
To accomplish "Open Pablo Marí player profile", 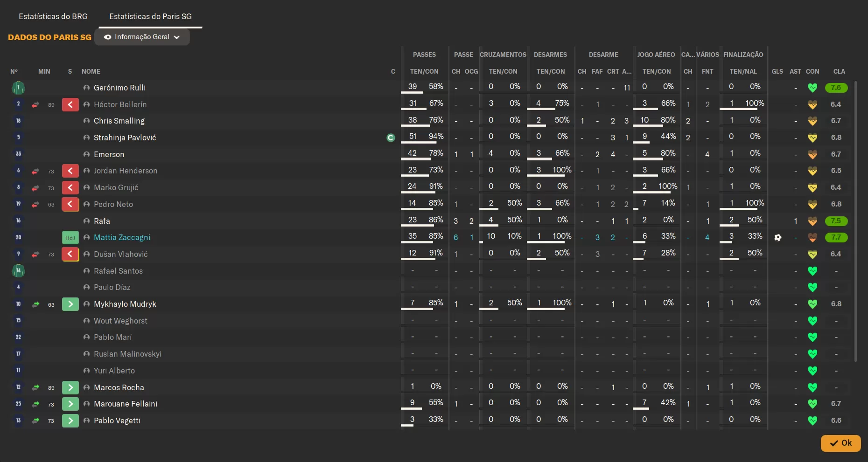I will (x=112, y=338).
